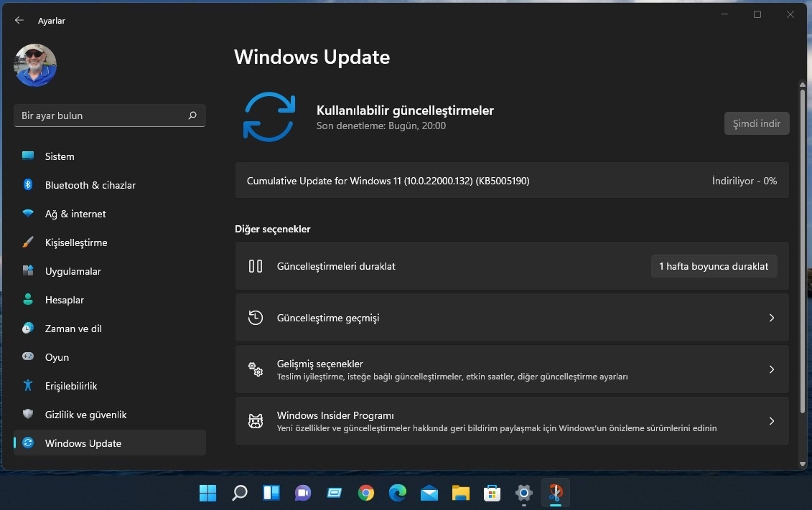The height and width of the screenshot is (510, 812).
Task: Open Microsoft Store from taskbar
Action: tap(492, 493)
